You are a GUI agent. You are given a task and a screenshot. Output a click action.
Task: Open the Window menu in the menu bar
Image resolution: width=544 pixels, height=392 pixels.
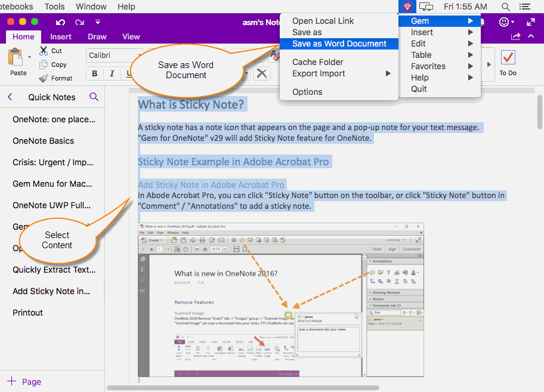click(x=91, y=7)
